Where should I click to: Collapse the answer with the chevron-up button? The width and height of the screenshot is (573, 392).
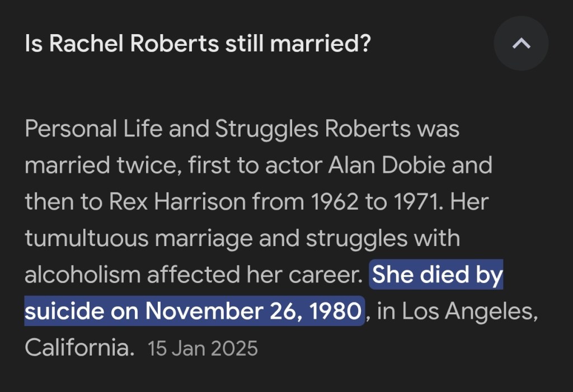tap(521, 43)
